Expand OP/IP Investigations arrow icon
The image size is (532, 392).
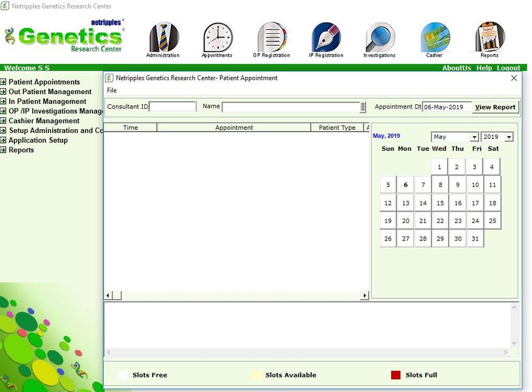pyautogui.click(x=3, y=111)
